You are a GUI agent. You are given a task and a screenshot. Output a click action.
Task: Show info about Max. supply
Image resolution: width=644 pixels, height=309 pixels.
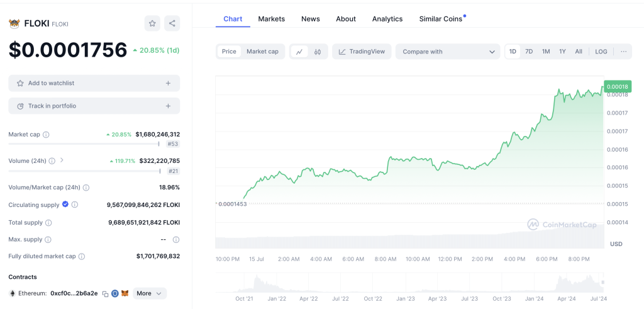click(48, 239)
